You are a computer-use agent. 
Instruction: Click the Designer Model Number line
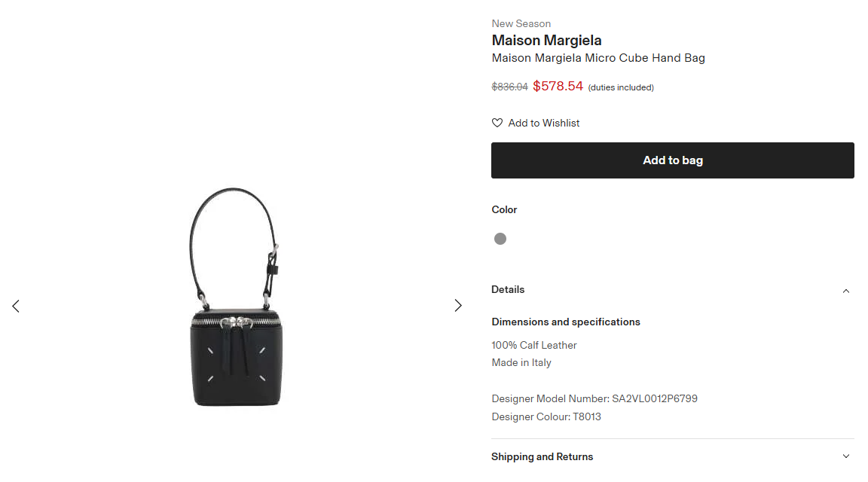pos(594,398)
